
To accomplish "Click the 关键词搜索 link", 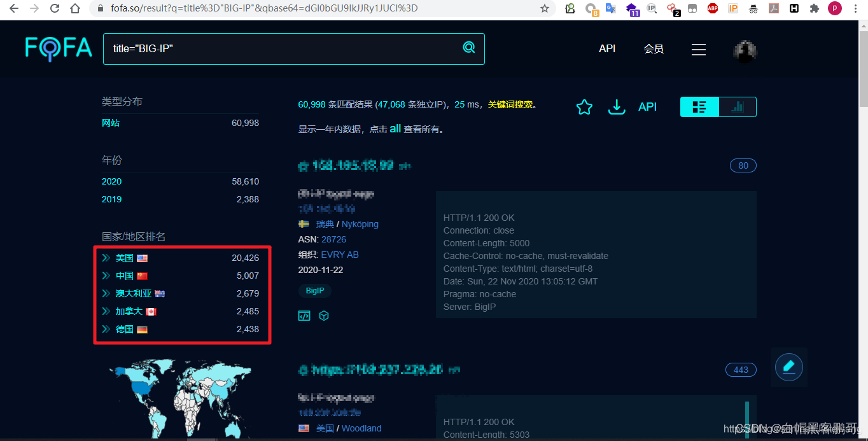I will click(x=510, y=104).
